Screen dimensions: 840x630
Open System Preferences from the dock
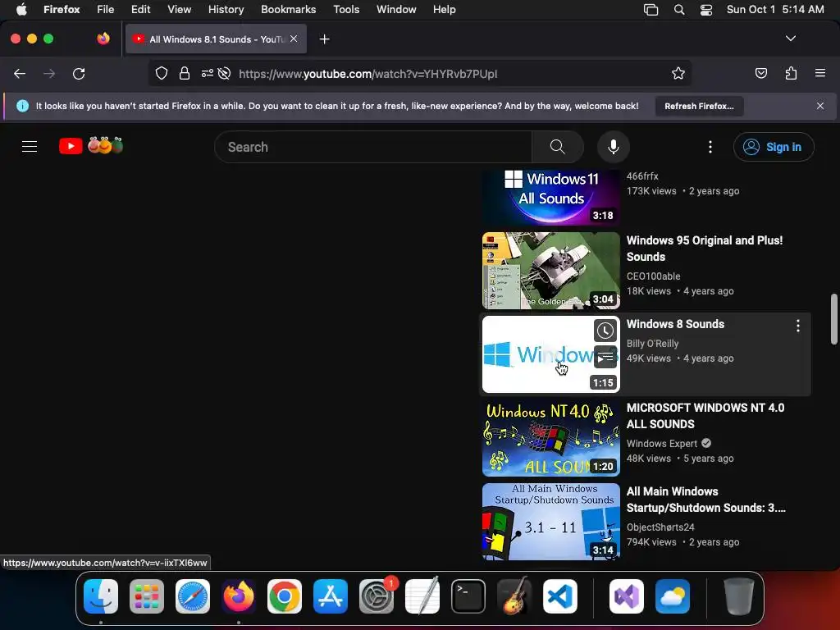point(377,596)
